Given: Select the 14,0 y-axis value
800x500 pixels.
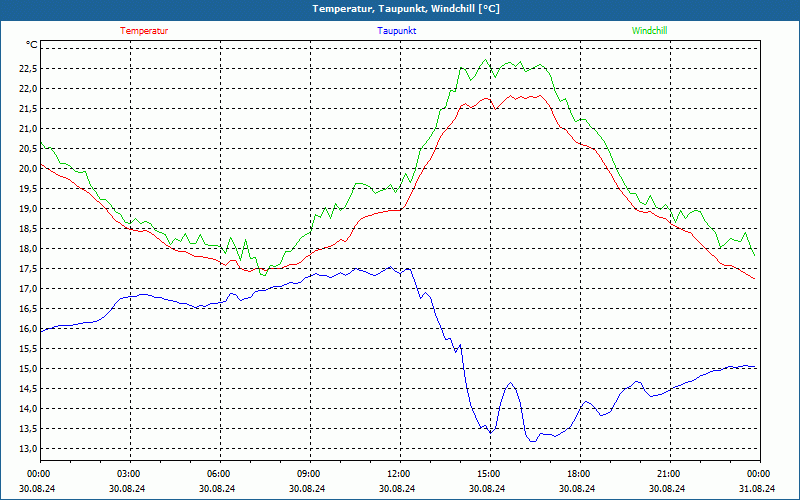Looking at the screenshot, I should pos(28,409).
